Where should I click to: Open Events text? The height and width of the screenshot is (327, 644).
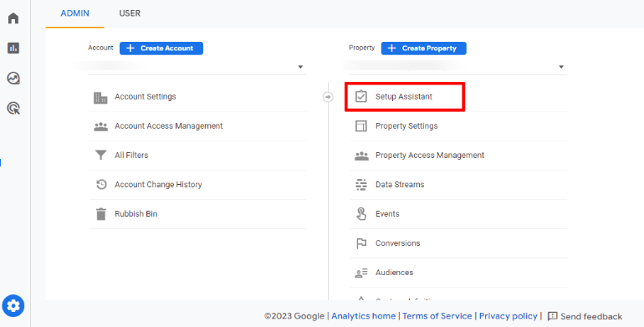point(387,213)
